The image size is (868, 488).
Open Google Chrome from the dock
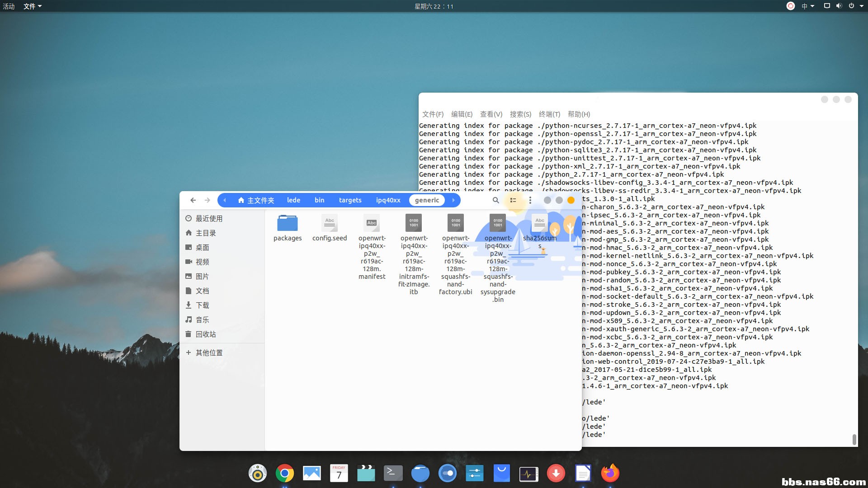pyautogui.click(x=285, y=474)
